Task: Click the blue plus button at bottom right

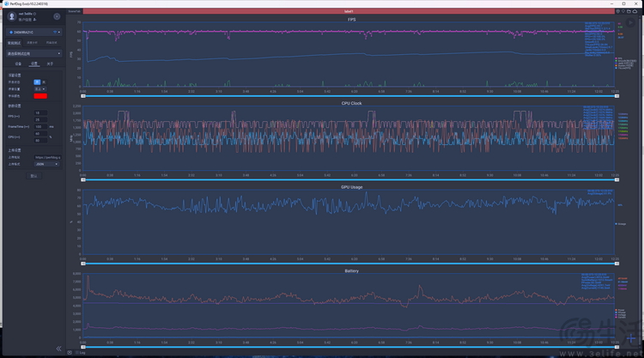Action: pos(633,340)
